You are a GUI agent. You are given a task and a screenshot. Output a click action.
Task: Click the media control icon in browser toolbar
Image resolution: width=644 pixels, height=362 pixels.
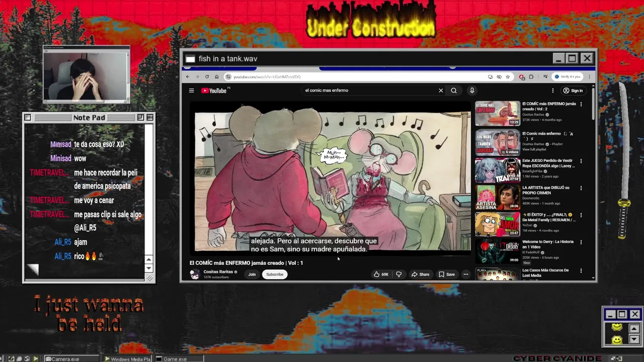[x=545, y=77]
